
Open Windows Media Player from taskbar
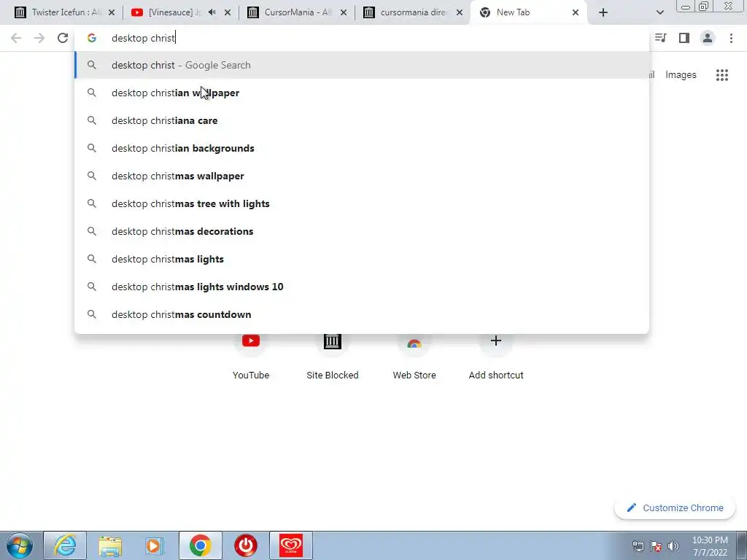tap(155, 545)
